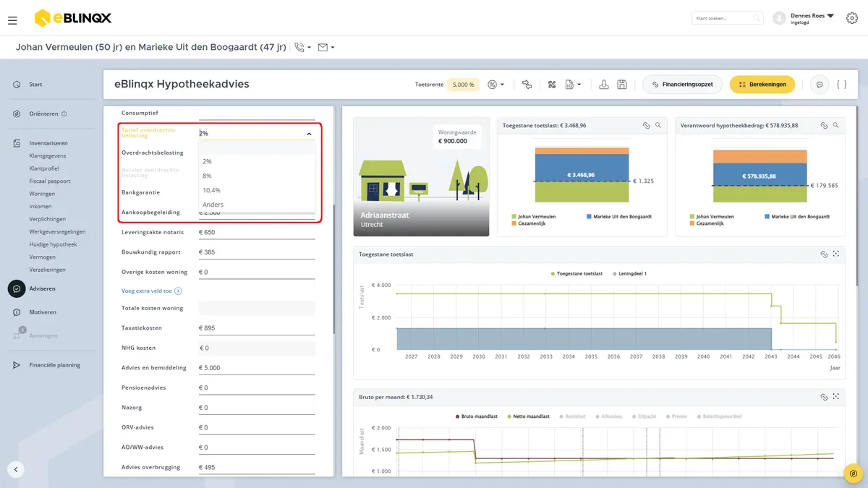
Task: Open the Dennes Roes user menu
Action: pyautogui.click(x=812, y=18)
